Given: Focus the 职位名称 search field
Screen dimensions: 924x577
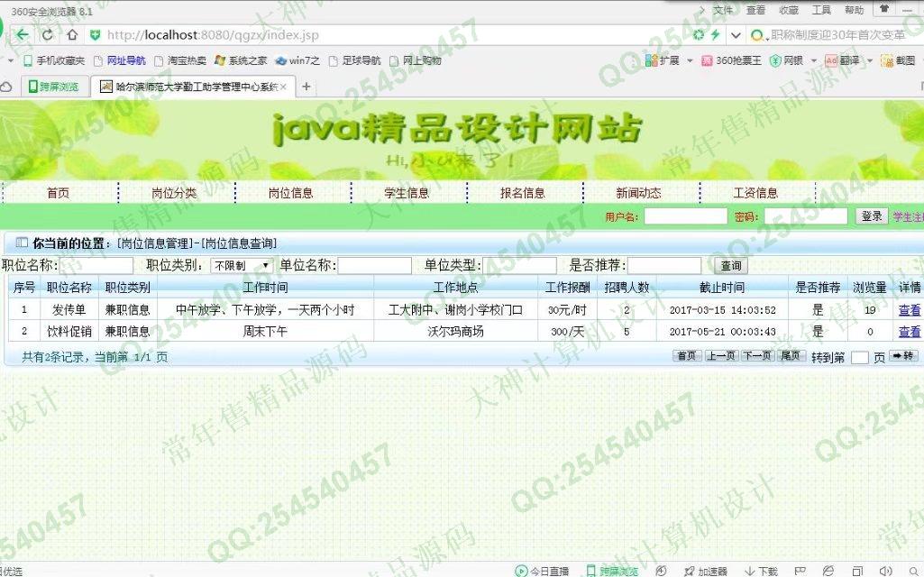Looking at the screenshot, I should click(96, 266).
